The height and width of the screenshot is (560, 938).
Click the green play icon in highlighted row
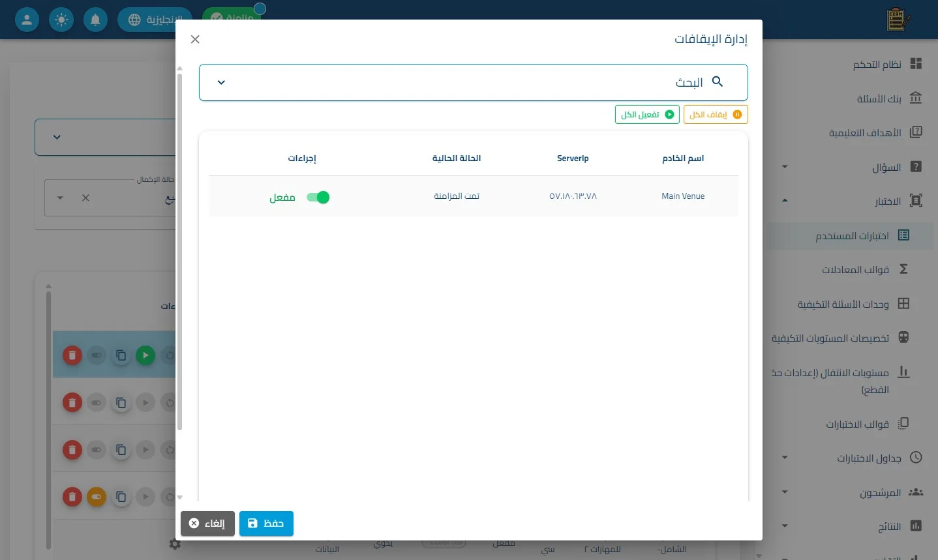(x=145, y=355)
